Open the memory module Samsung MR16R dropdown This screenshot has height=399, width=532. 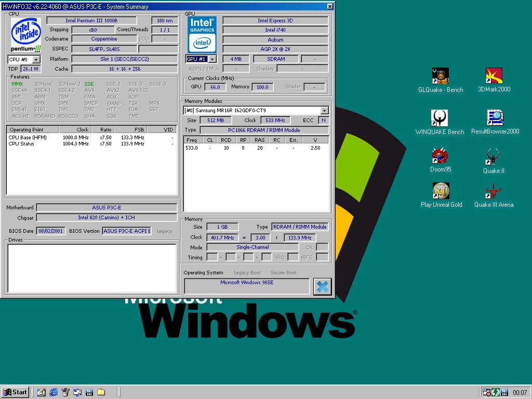point(324,111)
